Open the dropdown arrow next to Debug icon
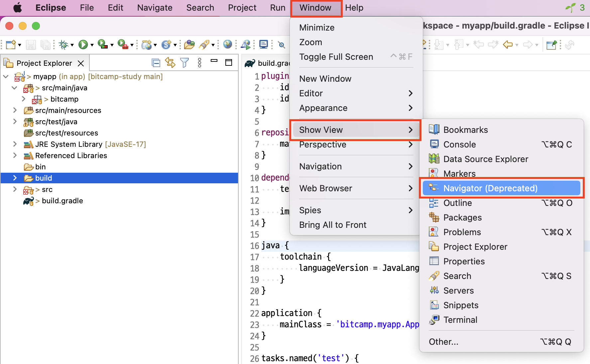 point(72,45)
